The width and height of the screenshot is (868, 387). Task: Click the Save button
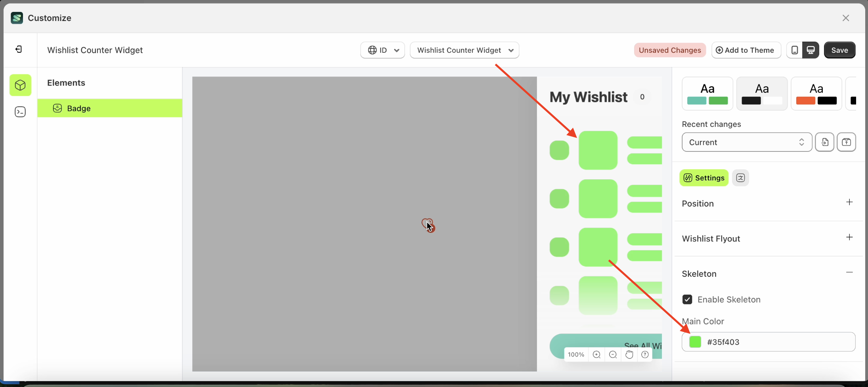[839, 50]
